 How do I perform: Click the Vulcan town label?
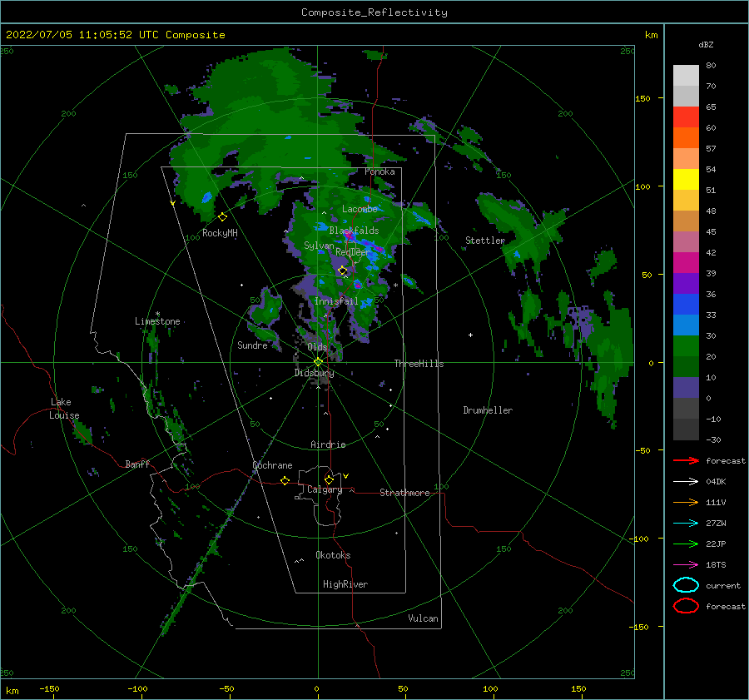point(424,618)
